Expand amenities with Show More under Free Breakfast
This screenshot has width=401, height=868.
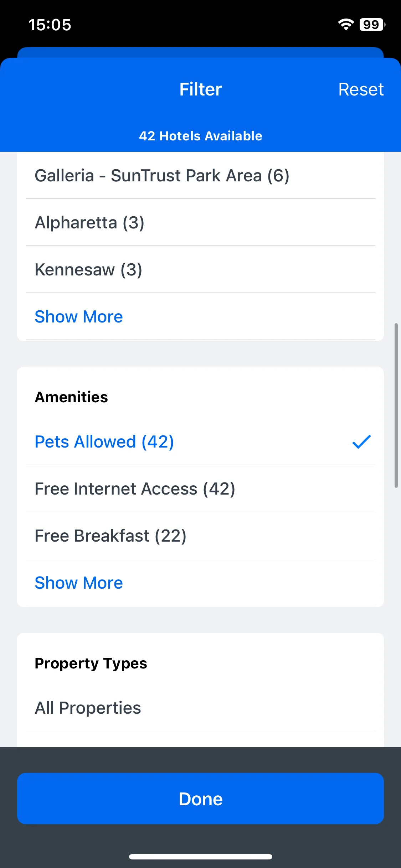[79, 583]
